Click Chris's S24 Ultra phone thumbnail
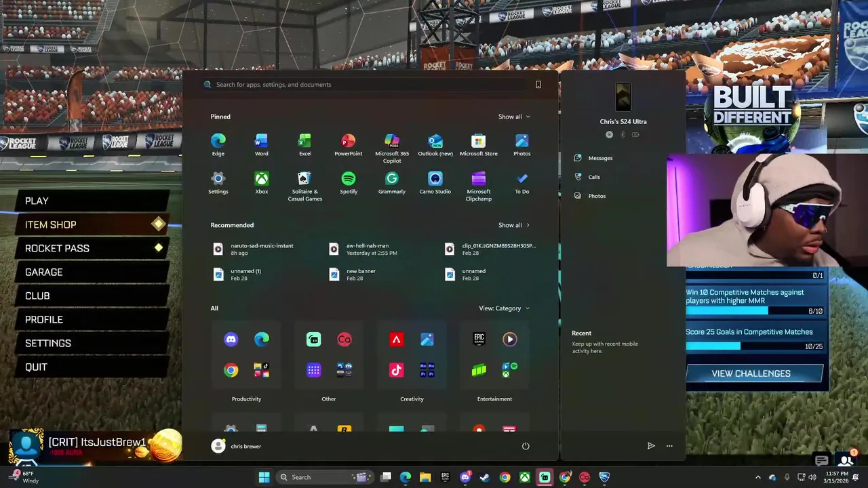This screenshot has width=868, height=488. pos(623,97)
